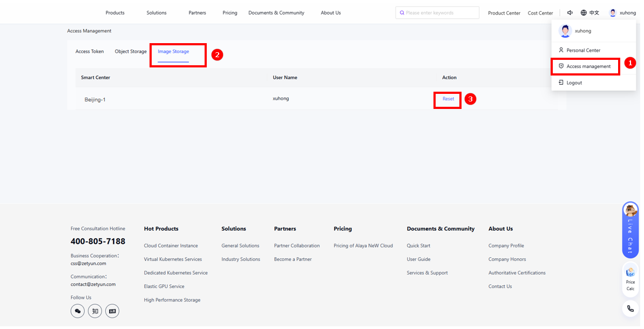Select Logout from the user menu
Screen dimensions: 644x329
click(x=574, y=83)
